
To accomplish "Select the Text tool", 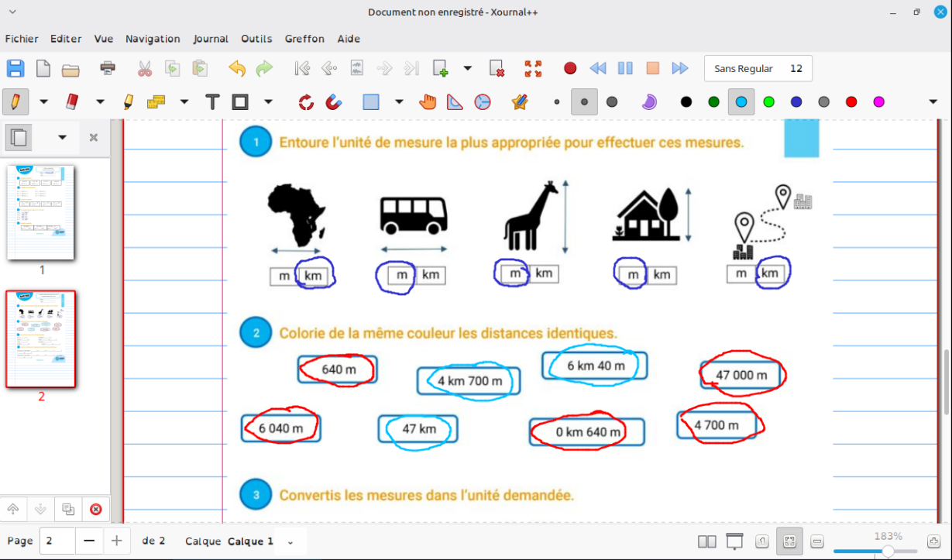I will pos(212,101).
